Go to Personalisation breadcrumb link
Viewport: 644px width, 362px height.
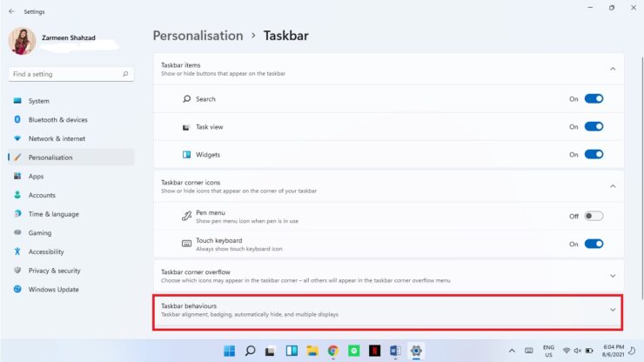pyautogui.click(x=198, y=36)
